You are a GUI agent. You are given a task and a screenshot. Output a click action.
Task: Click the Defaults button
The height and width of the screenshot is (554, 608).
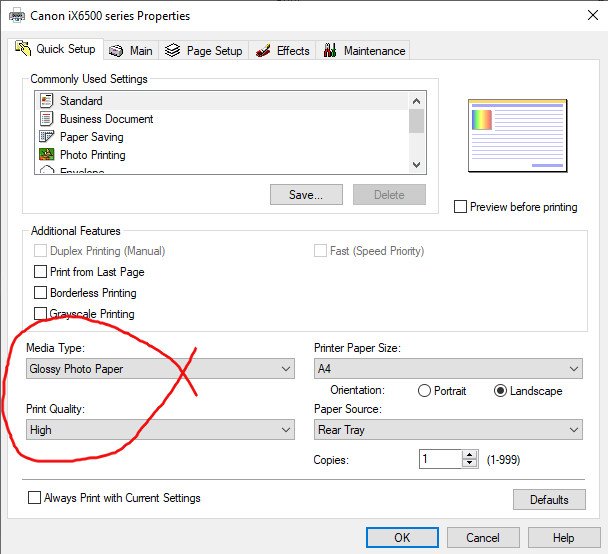(549, 500)
